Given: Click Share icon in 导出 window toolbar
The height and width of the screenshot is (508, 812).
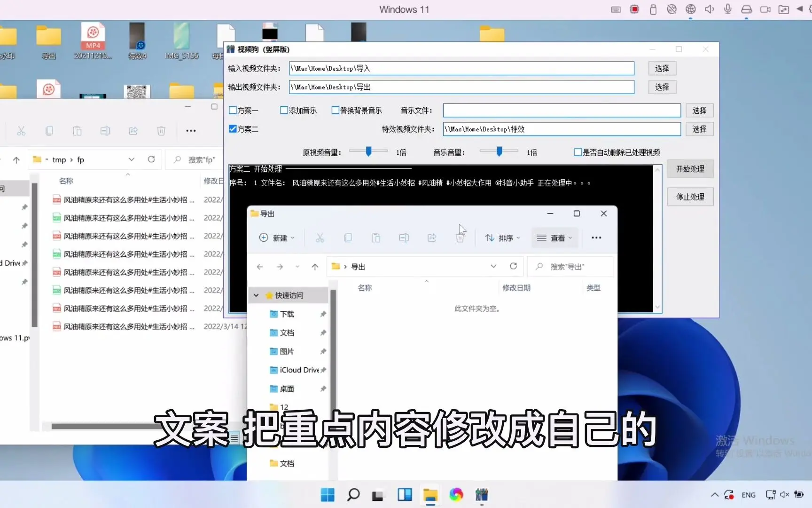Looking at the screenshot, I should pos(432,238).
